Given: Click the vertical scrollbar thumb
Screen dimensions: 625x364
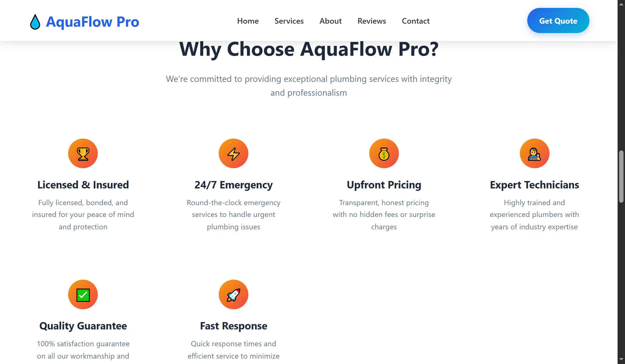Looking at the screenshot, I should 621,176.
